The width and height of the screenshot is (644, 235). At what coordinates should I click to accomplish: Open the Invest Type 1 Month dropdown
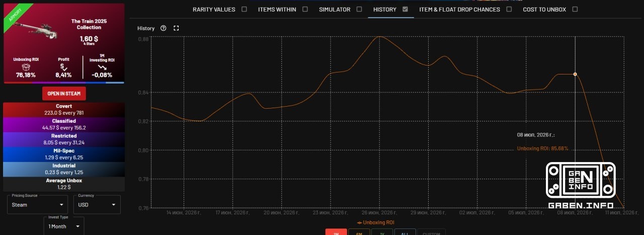pos(64,226)
